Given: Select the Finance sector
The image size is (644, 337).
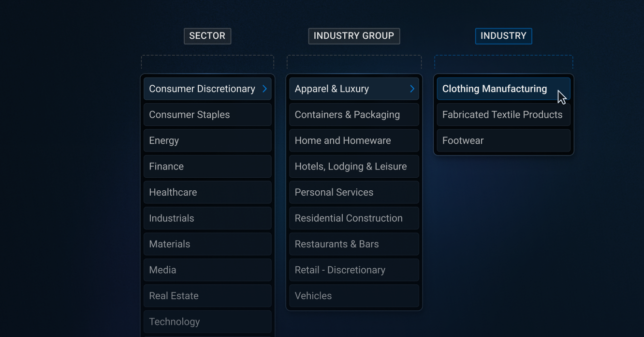Looking at the screenshot, I should [x=207, y=166].
